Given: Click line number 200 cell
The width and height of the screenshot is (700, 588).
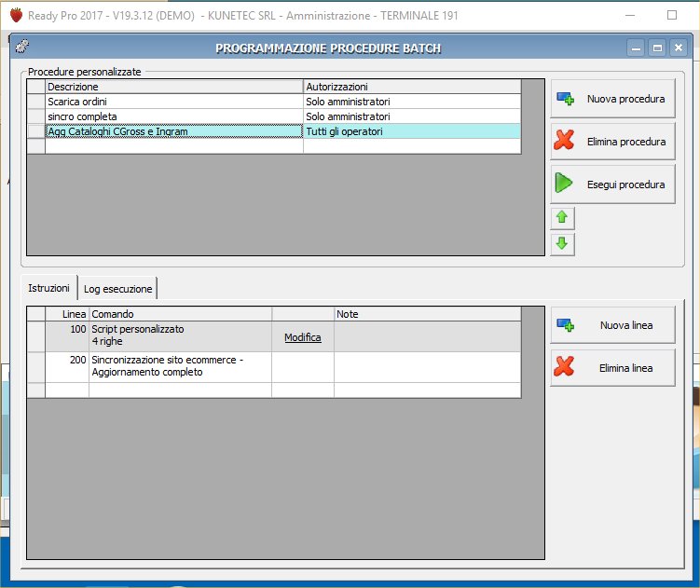Looking at the screenshot, I should (x=67, y=367).
